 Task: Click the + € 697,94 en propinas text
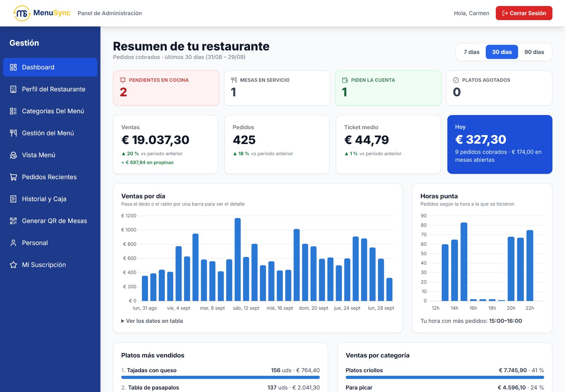point(148,162)
